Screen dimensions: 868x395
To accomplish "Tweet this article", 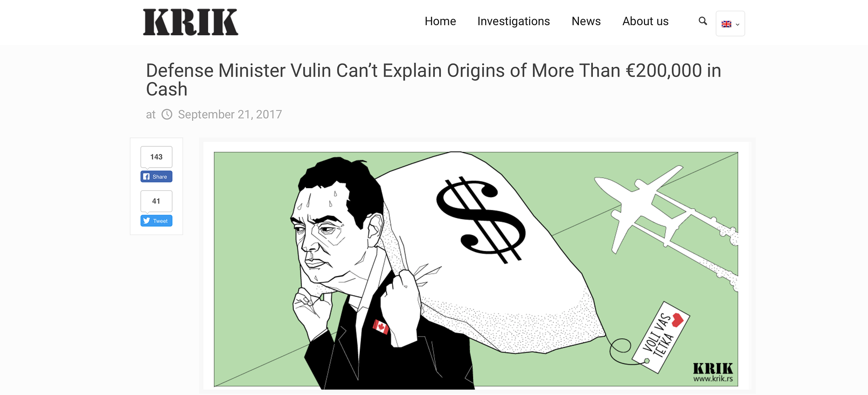I will click(x=156, y=221).
